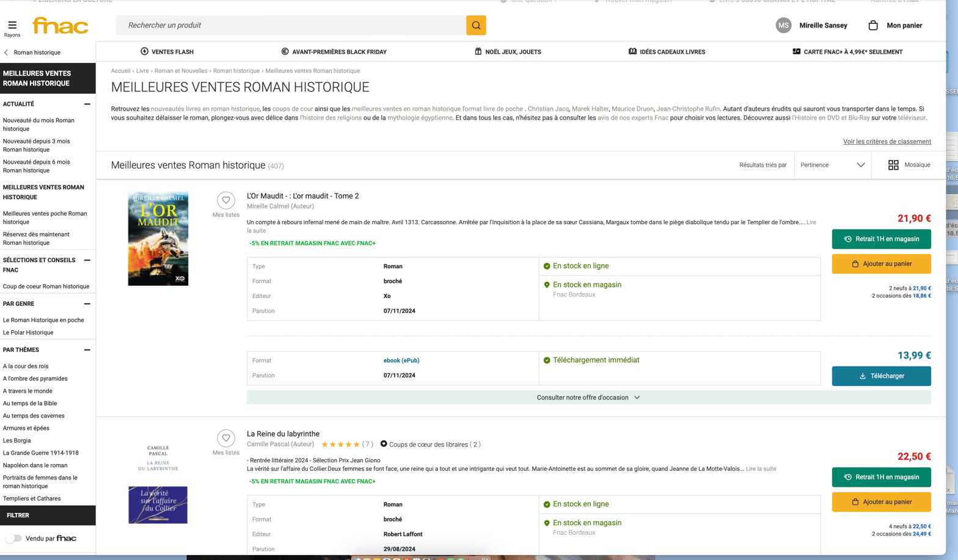Open Coup de coeur Roman historique
The image size is (958, 560).
(46, 286)
